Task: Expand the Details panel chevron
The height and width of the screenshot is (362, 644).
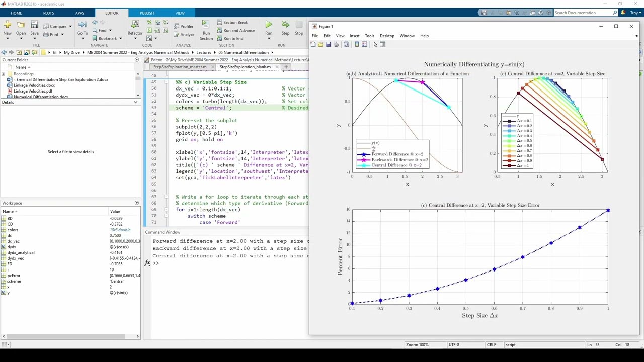Action: click(x=135, y=102)
